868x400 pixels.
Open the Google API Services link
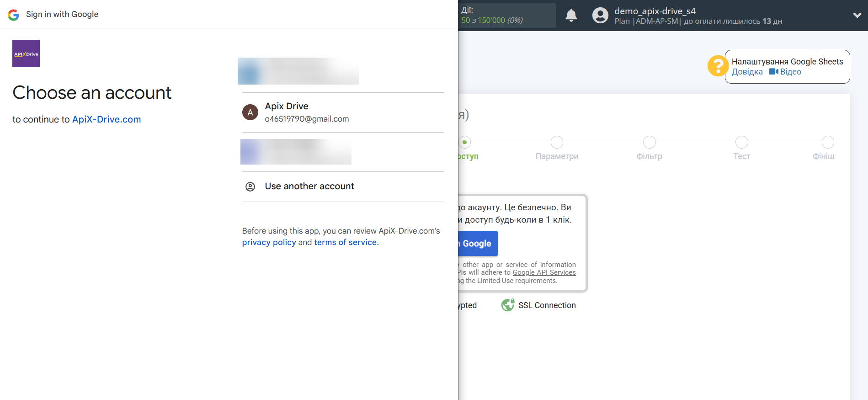coord(544,272)
